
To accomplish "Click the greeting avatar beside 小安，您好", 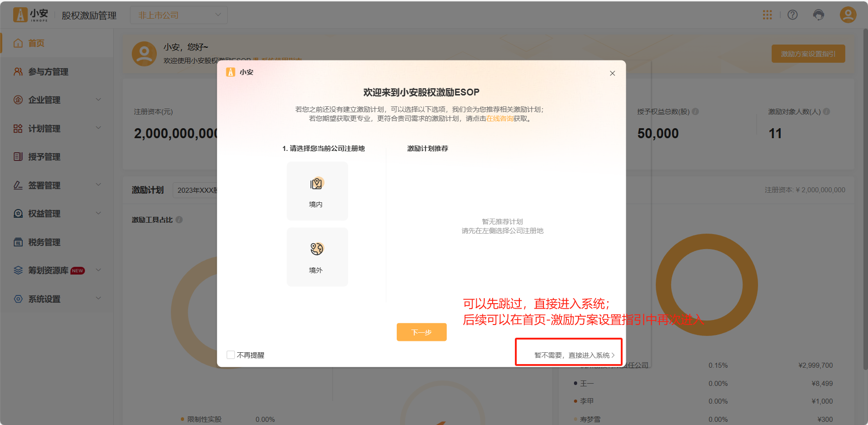I will click(145, 54).
